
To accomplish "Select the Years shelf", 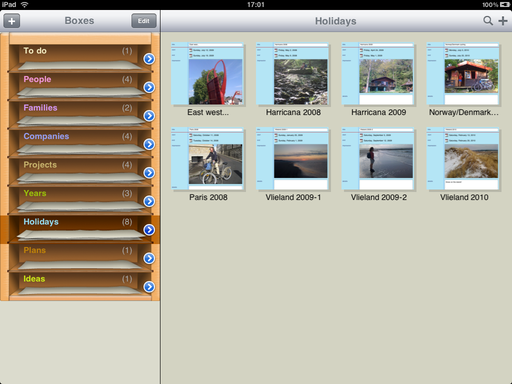I will tap(80, 201).
